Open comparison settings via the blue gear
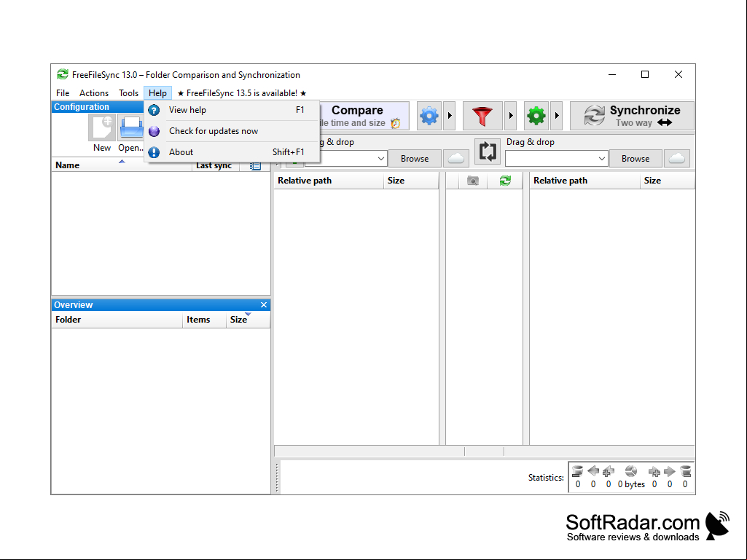This screenshot has height=560, width=747. tap(429, 116)
